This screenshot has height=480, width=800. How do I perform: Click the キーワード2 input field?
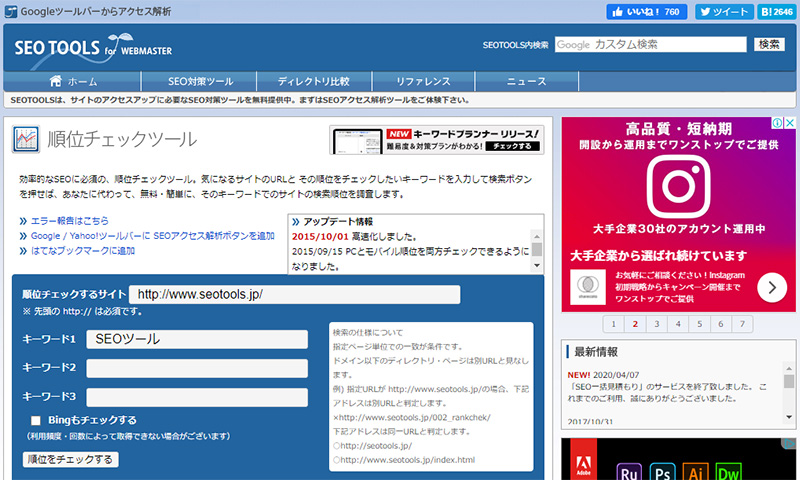point(197,368)
